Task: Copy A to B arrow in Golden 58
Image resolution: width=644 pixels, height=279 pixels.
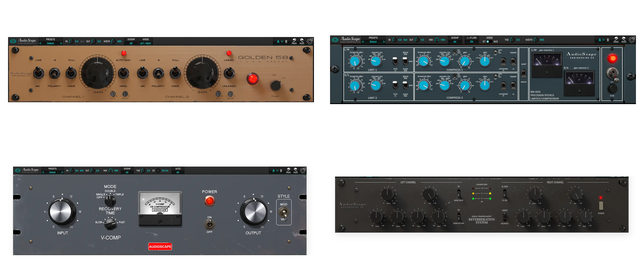Action: (x=282, y=42)
